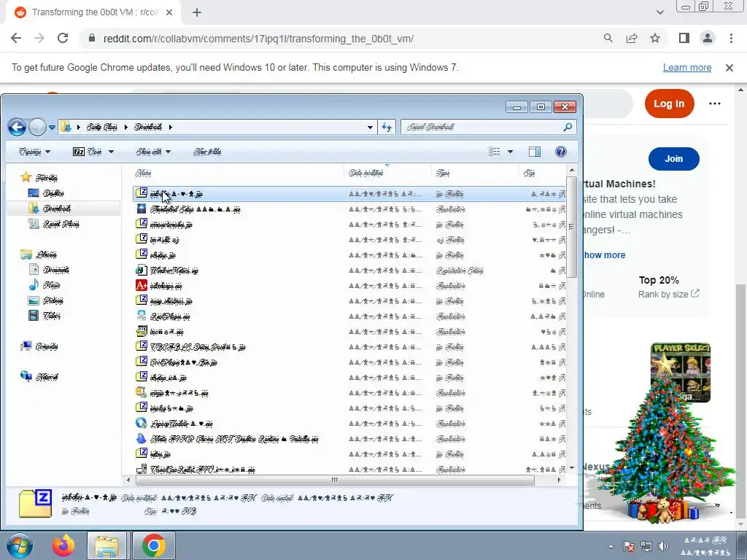Image resolution: width=747 pixels, height=560 pixels.
Task: Go back in the Explorer window
Action: [17, 127]
